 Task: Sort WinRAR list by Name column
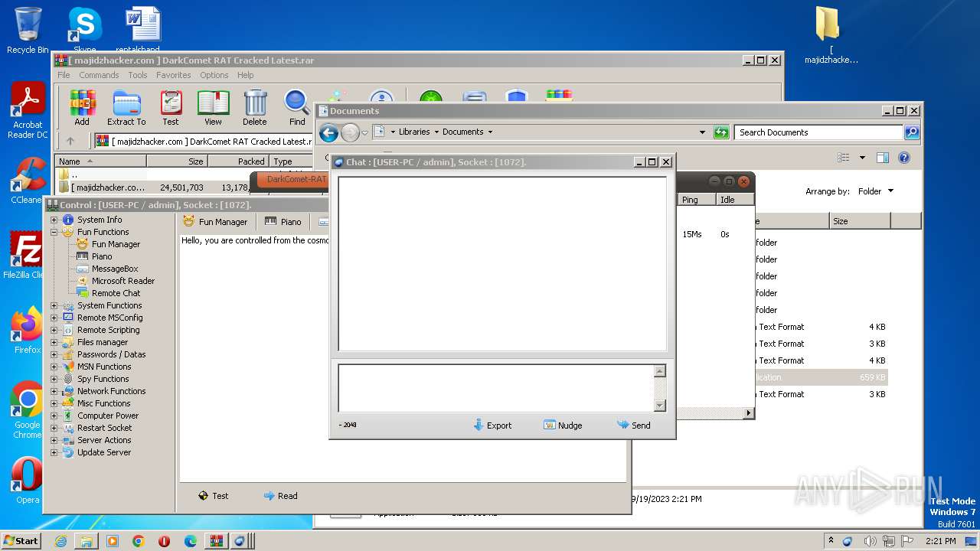click(x=100, y=161)
